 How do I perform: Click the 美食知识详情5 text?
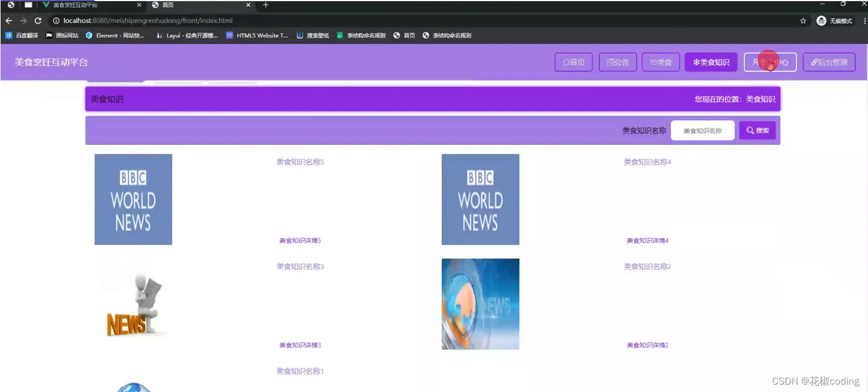tap(300, 241)
